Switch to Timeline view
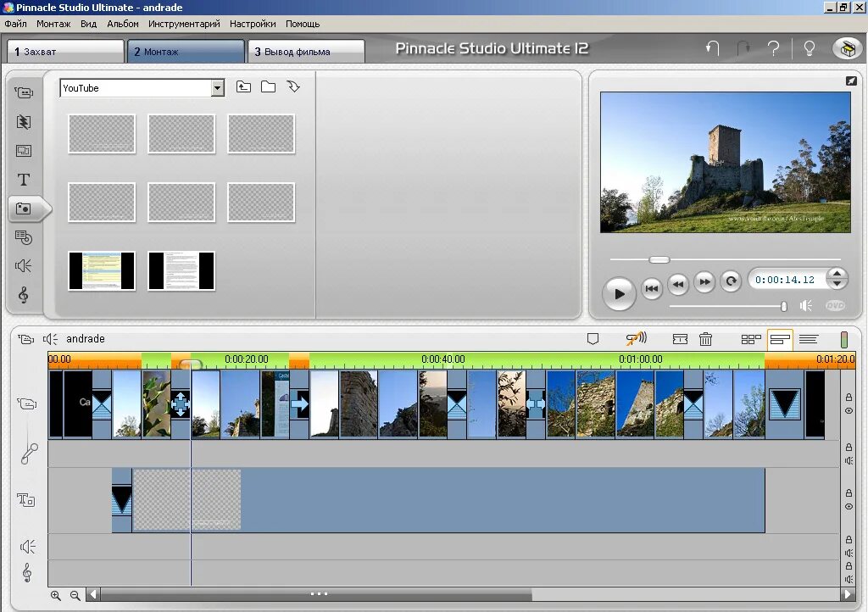Viewport: 868px width, 612px height. (x=780, y=339)
